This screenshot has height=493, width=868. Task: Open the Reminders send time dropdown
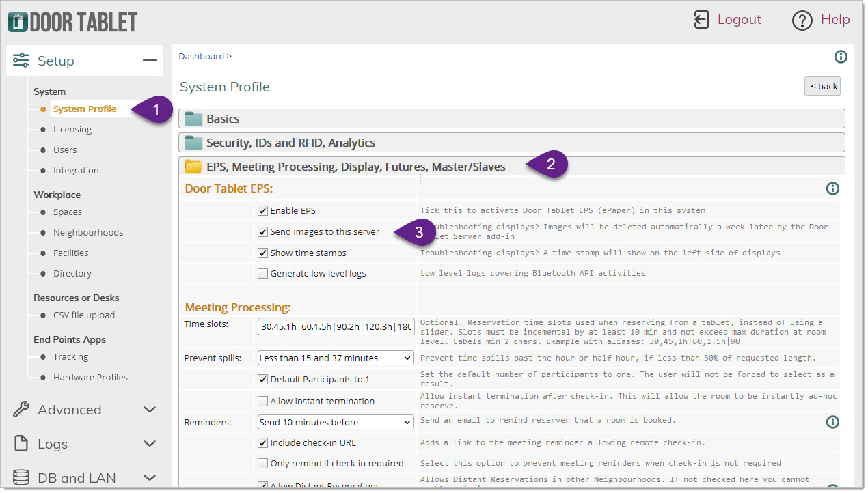point(336,422)
